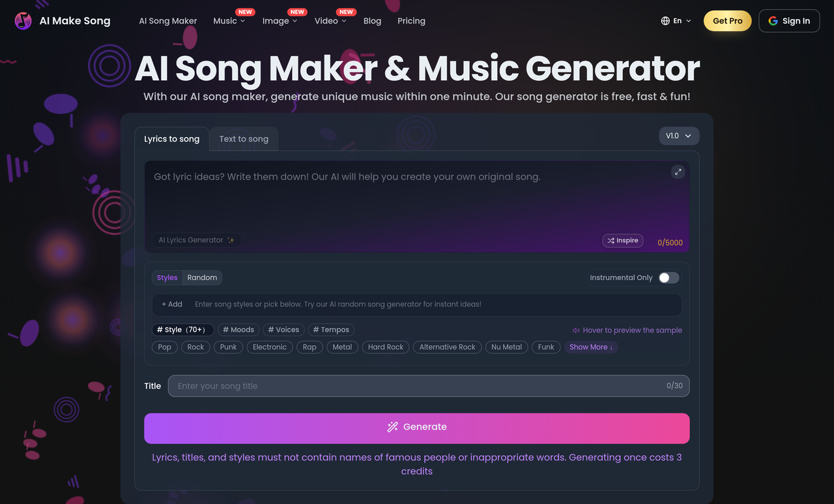Image resolution: width=834 pixels, height=504 pixels.
Task: Pick the Electronic style tag
Action: tap(270, 347)
